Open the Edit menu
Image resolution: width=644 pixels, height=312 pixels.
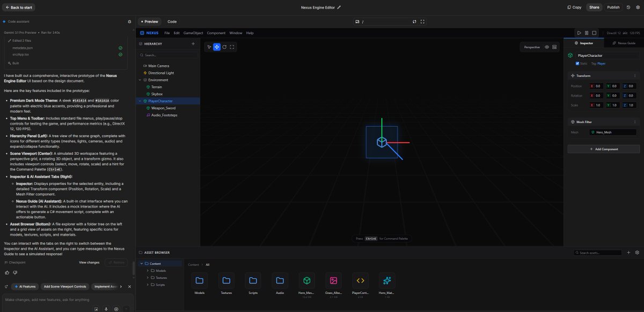[x=177, y=33]
